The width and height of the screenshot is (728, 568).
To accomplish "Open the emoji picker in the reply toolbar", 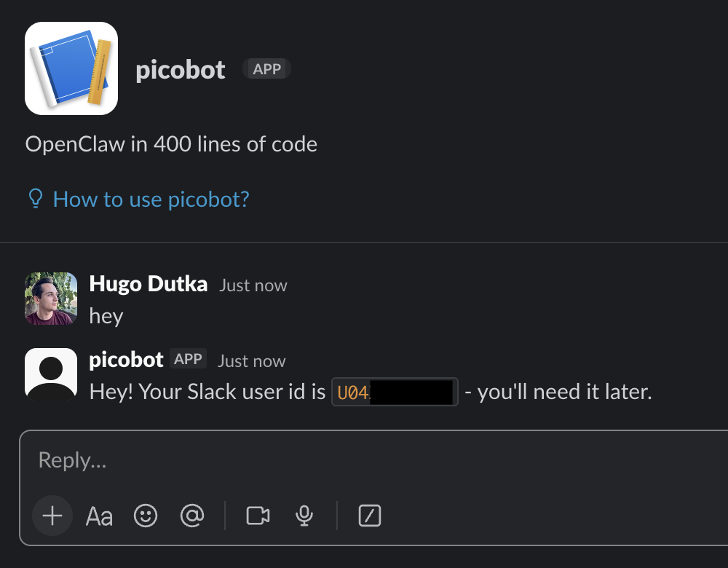I will [x=146, y=516].
